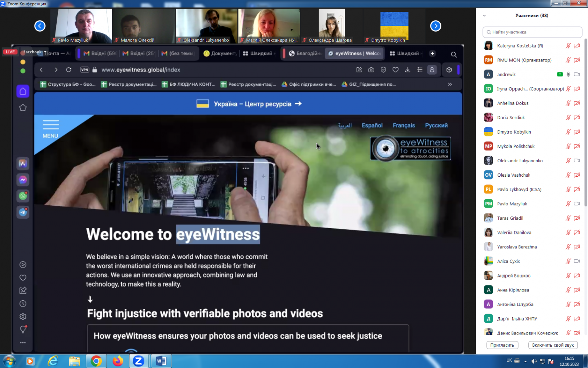The image size is (588, 368).
Task: Open Україна – Центр ресурсів banner link
Action: point(249,104)
